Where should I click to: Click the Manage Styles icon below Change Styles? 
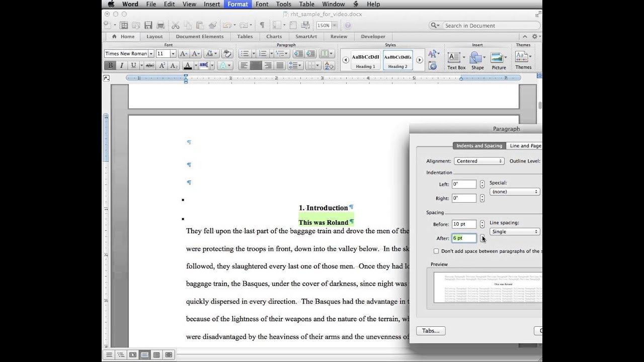(x=433, y=66)
